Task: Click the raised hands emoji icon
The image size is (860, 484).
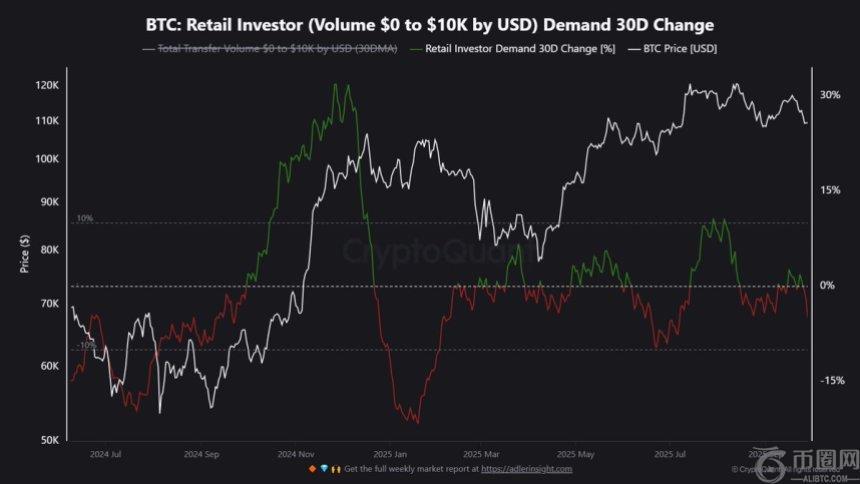Action: [333, 468]
